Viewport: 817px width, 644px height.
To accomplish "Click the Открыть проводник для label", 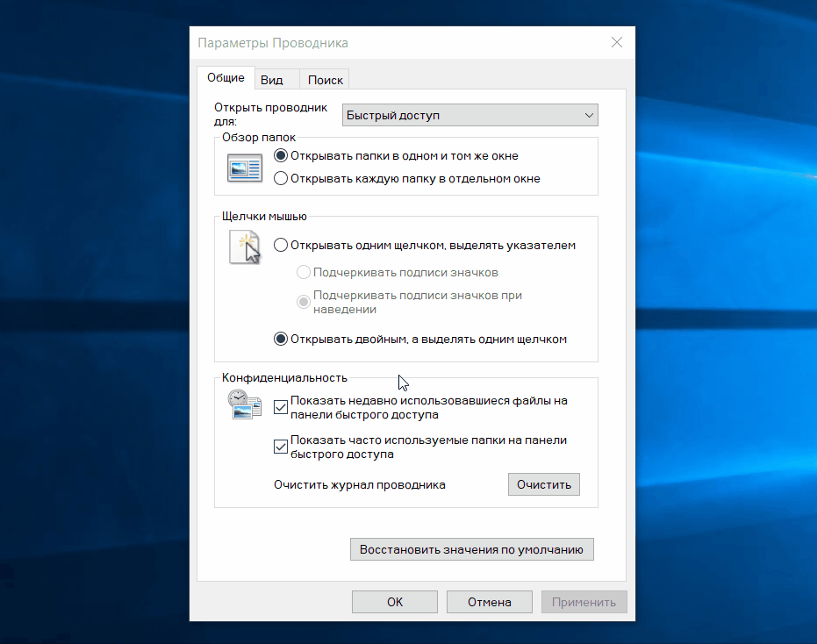I will coord(270,115).
